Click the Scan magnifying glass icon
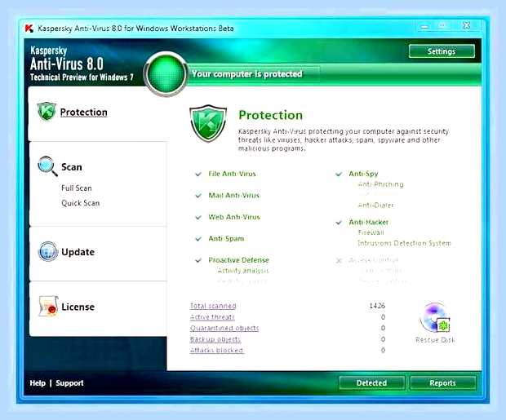The width and height of the screenshot is (506, 420). click(x=47, y=166)
